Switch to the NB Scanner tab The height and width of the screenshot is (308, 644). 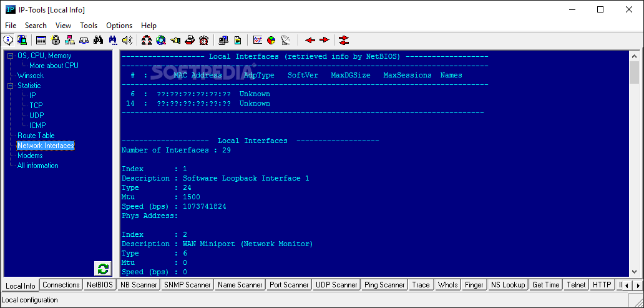[139, 284]
